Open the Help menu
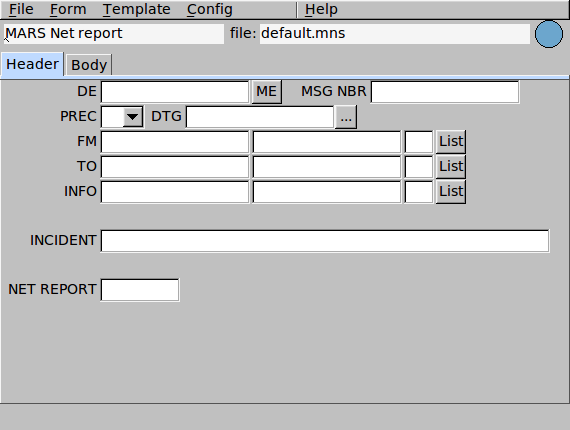 coord(321,9)
